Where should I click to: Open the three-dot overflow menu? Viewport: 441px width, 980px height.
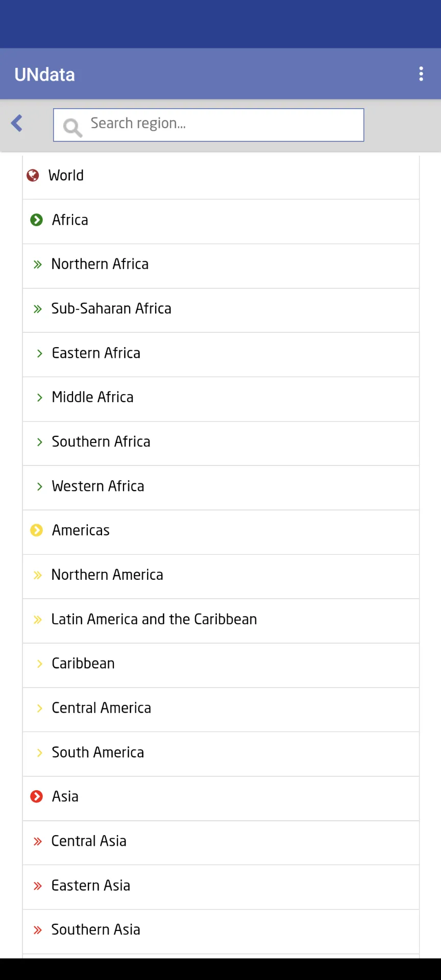point(421,74)
